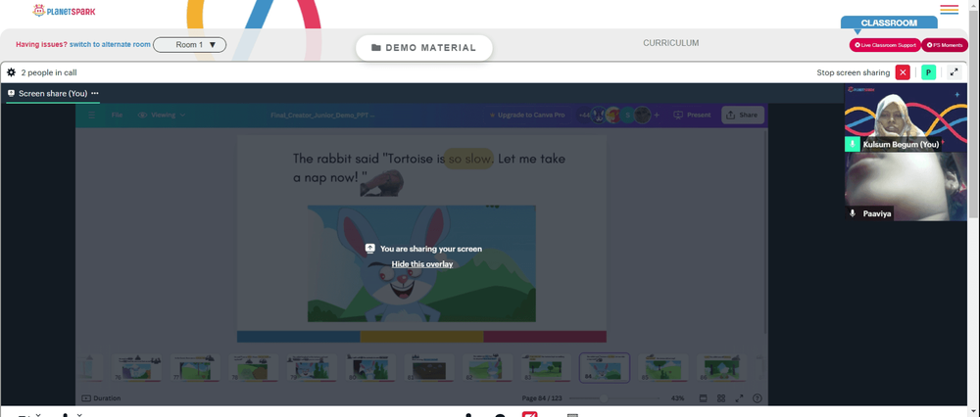Screen dimensions: 980x417
Task: Click the 43% zoom value
Action: pyautogui.click(x=677, y=398)
